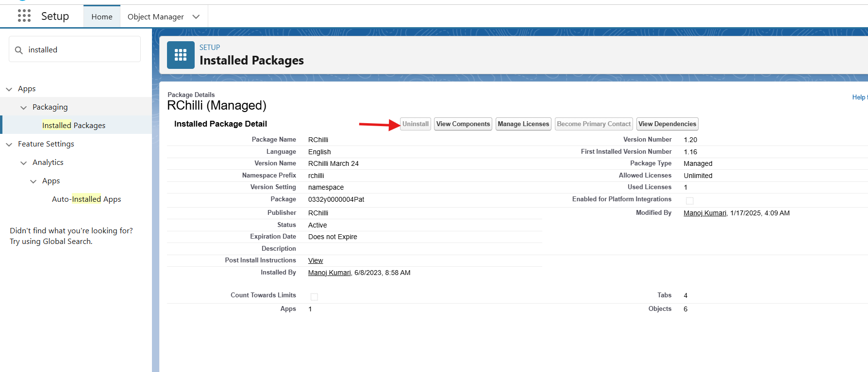This screenshot has height=372, width=868.
Task: Click the Help link at the top right
Action: [859, 97]
